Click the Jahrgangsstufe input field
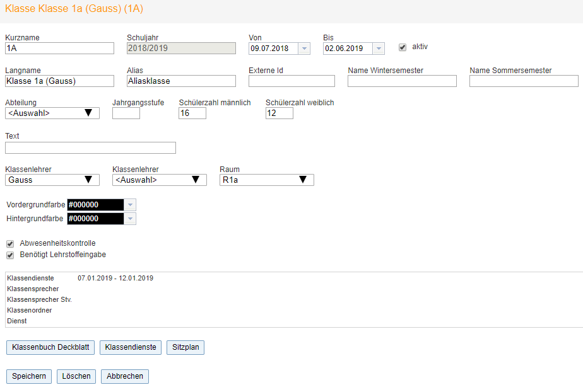 [x=126, y=113]
